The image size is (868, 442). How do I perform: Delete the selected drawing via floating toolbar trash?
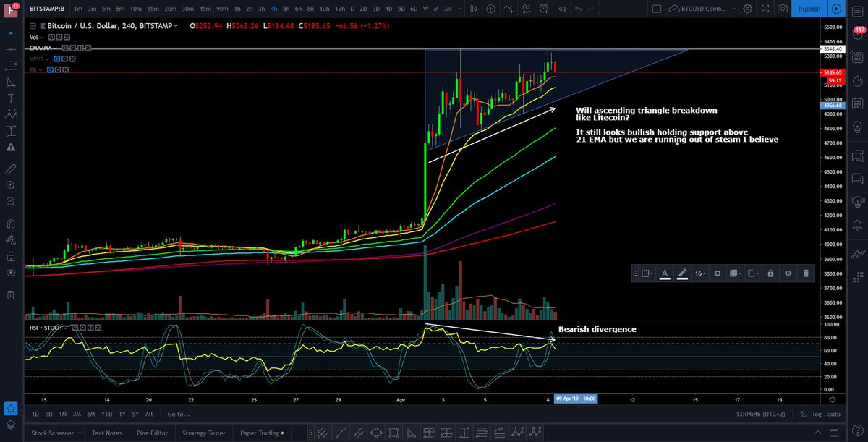pyautogui.click(x=806, y=273)
